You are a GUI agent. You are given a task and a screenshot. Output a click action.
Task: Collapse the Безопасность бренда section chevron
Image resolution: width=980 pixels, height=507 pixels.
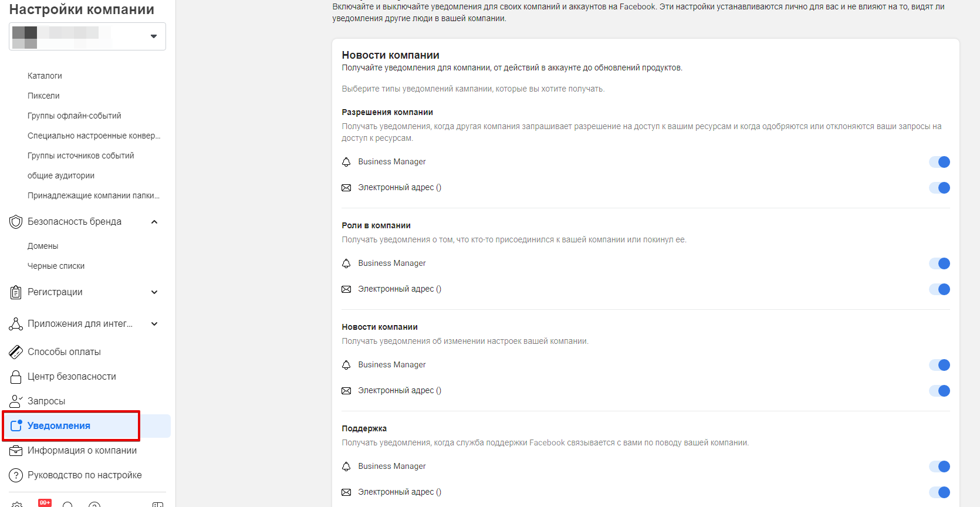[x=154, y=222]
